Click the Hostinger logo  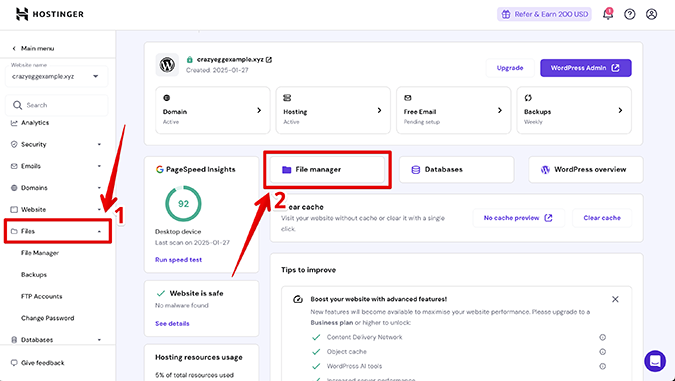(x=50, y=14)
